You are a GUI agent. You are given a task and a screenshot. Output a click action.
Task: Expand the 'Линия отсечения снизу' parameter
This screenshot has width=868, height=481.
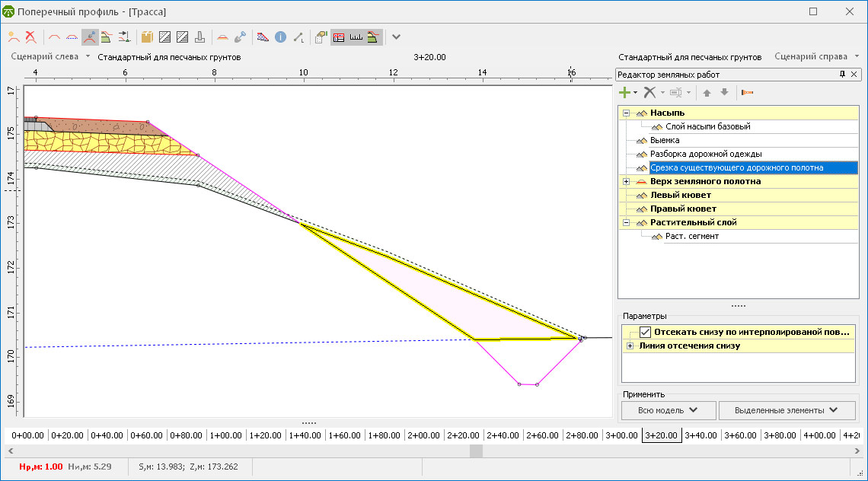630,346
